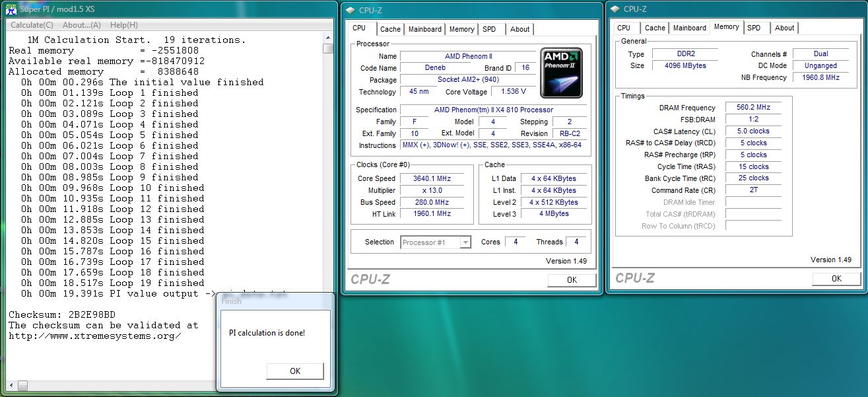The height and width of the screenshot is (397, 868).
Task: Click the xtremesystems.org URL text
Action: coord(94,336)
